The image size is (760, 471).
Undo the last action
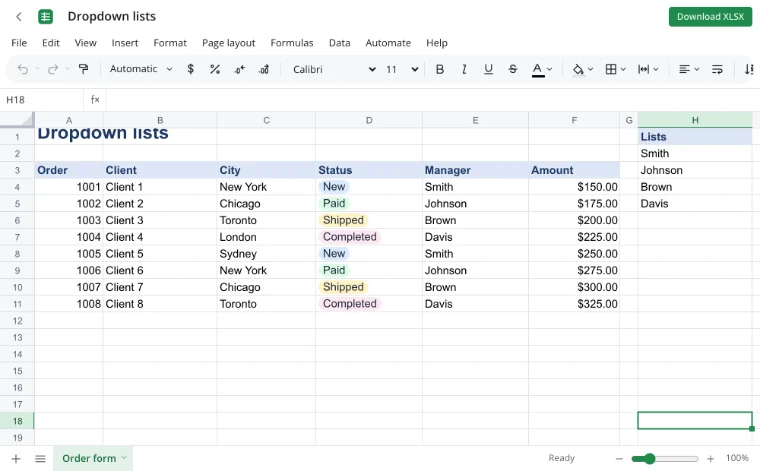tap(22, 69)
